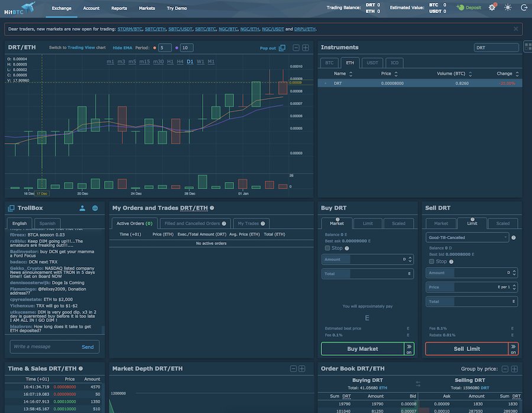Switch Instruments to the USDT tab
The width and height of the screenshot is (532, 413).
click(372, 63)
